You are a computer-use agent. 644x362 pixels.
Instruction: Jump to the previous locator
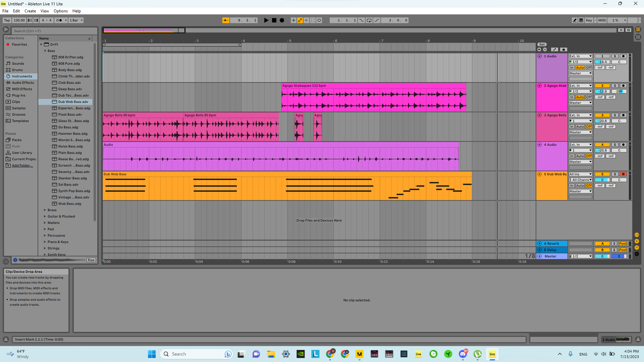click(x=539, y=50)
